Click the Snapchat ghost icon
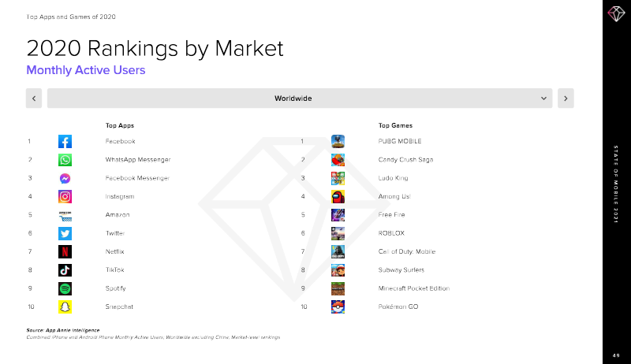631x364 pixels. 65,306
